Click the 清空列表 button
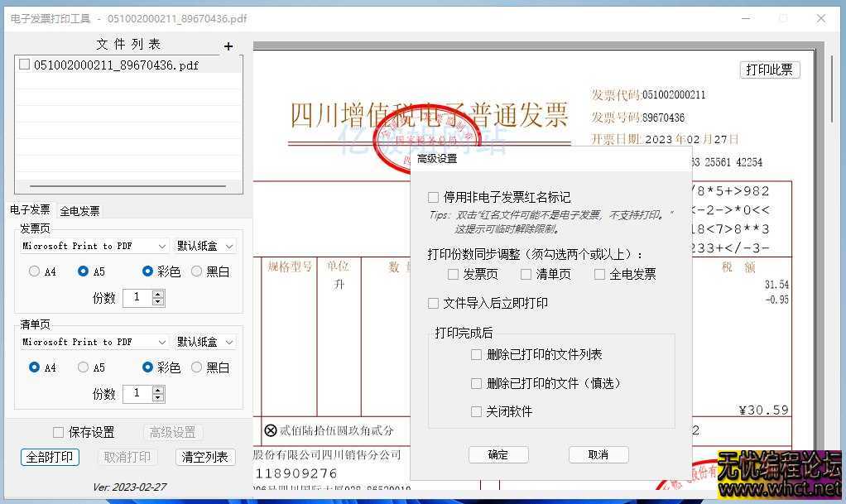This screenshot has height=504, width=846. coord(204,456)
